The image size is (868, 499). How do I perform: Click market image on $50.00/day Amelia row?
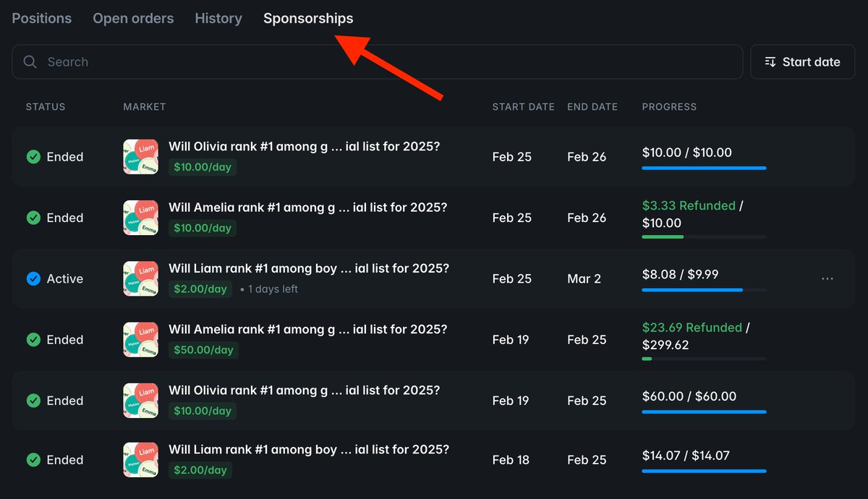(141, 340)
